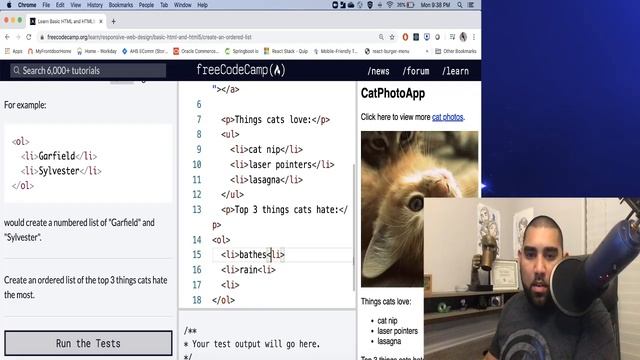Click the Sylvester example code line
The image size is (640, 360).
click(x=61, y=171)
